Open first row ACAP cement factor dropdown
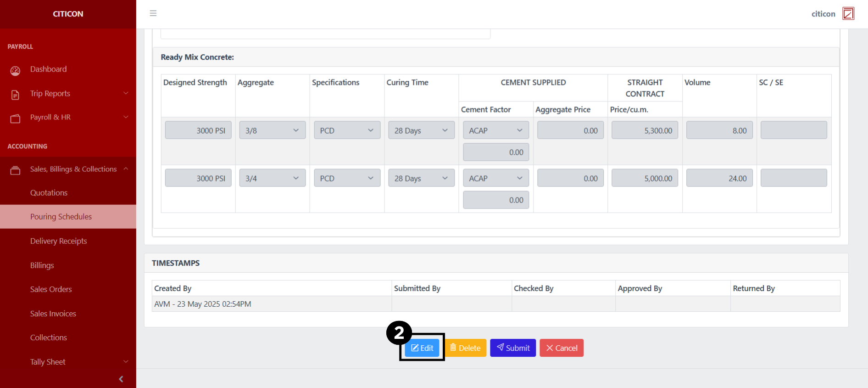The image size is (868, 388). 495,130
